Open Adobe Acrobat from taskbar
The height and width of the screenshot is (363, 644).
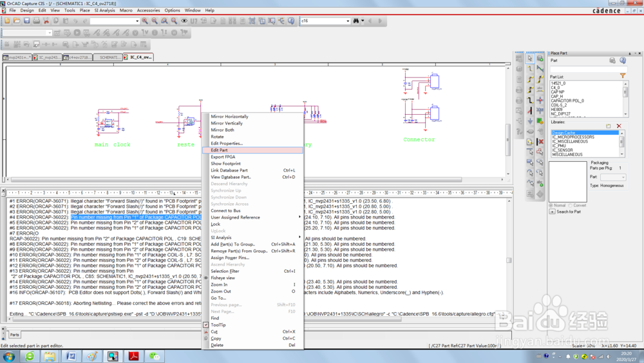pyautogui.click(x=133, y=356)
